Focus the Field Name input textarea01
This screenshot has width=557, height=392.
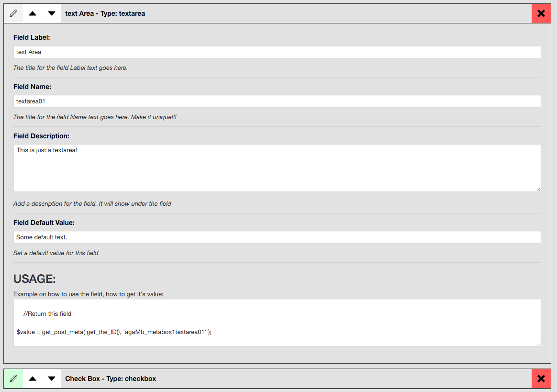(277, 101)
